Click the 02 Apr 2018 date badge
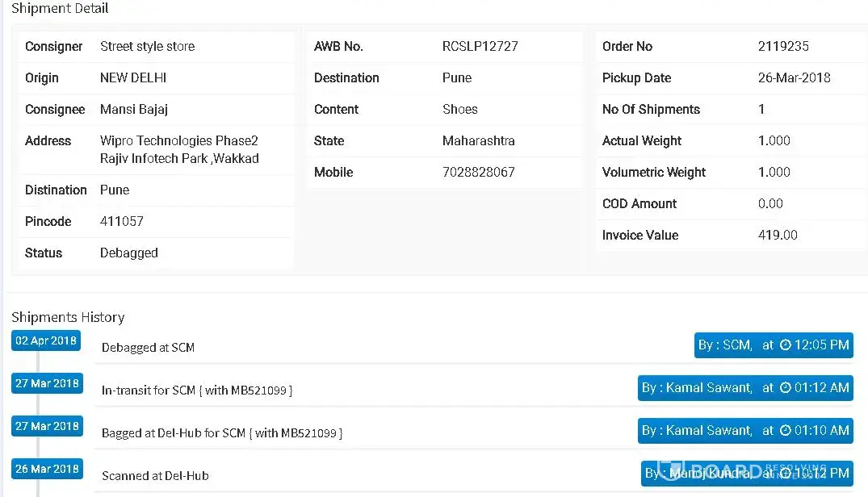Screen dimensions: 868x497 pos(46,340)
